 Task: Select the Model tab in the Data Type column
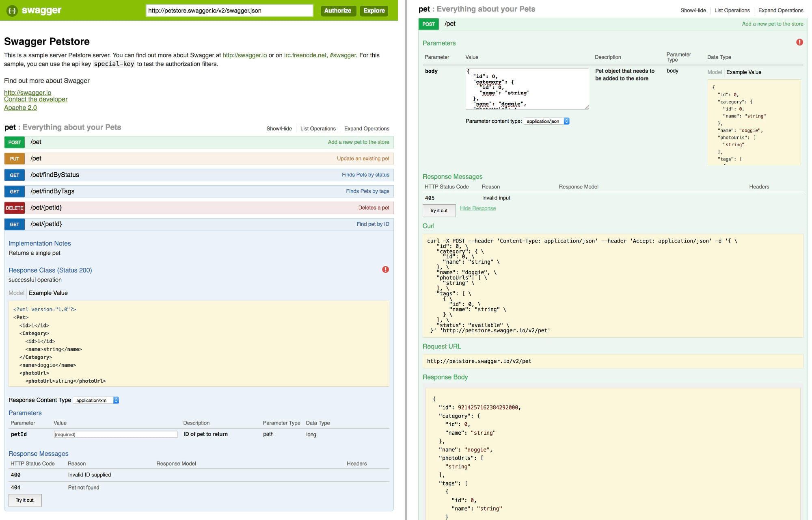[714, 72]
